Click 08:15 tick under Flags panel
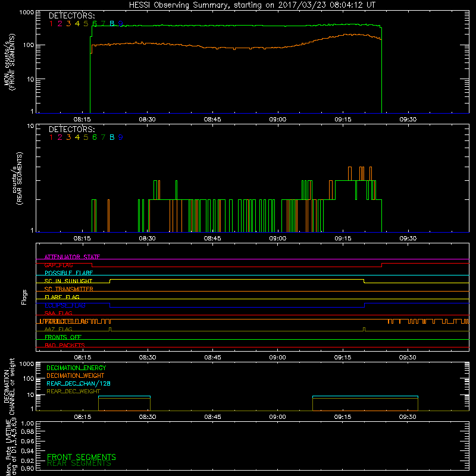 click(82, 358)
